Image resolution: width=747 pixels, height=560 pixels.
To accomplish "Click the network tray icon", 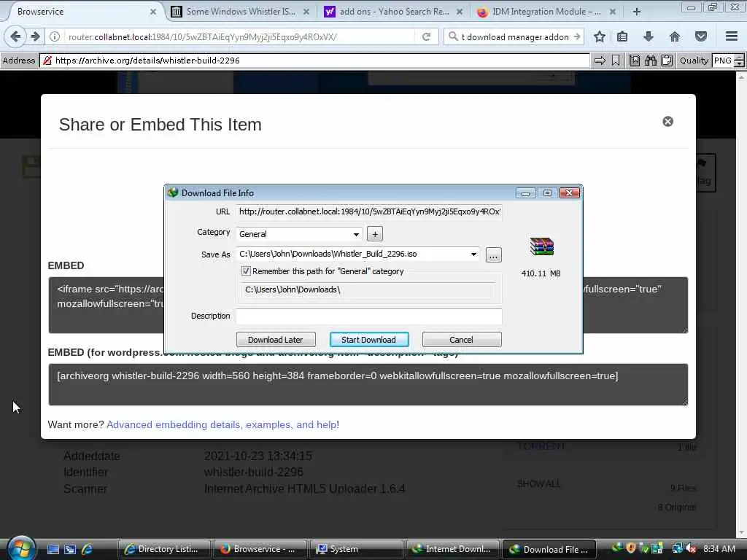I will point(677,548).
